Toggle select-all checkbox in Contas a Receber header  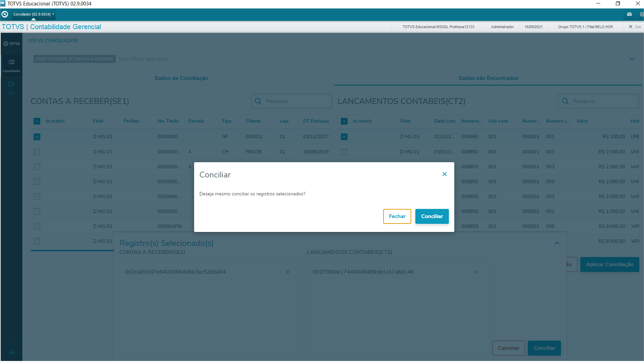[37, 121]
